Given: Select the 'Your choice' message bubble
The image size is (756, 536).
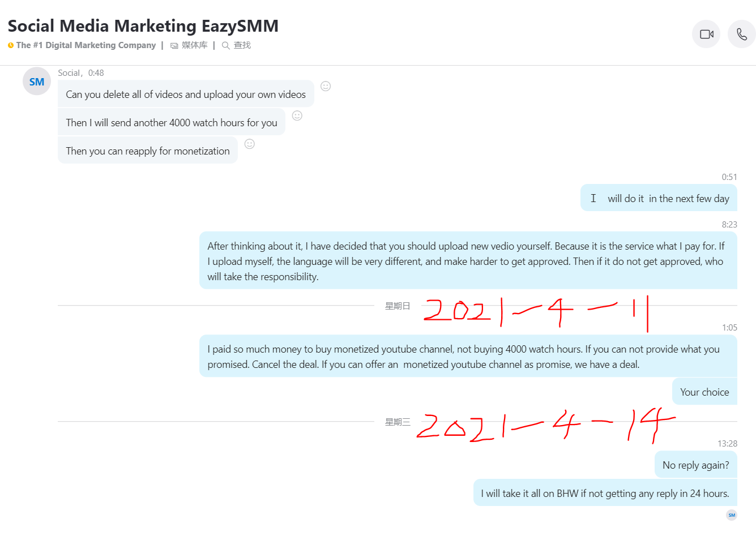Looking at the screenshot, I should click(x=704, y=392).
